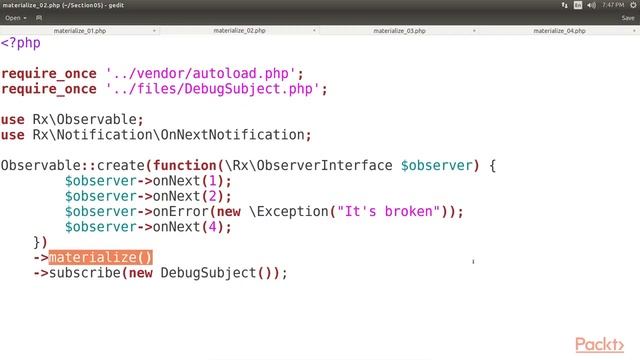Open the system settings gear menu

pos(633,5)
